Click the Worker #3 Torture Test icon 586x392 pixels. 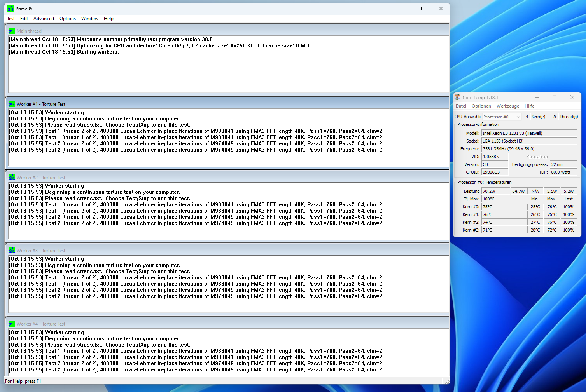[12, 250]
